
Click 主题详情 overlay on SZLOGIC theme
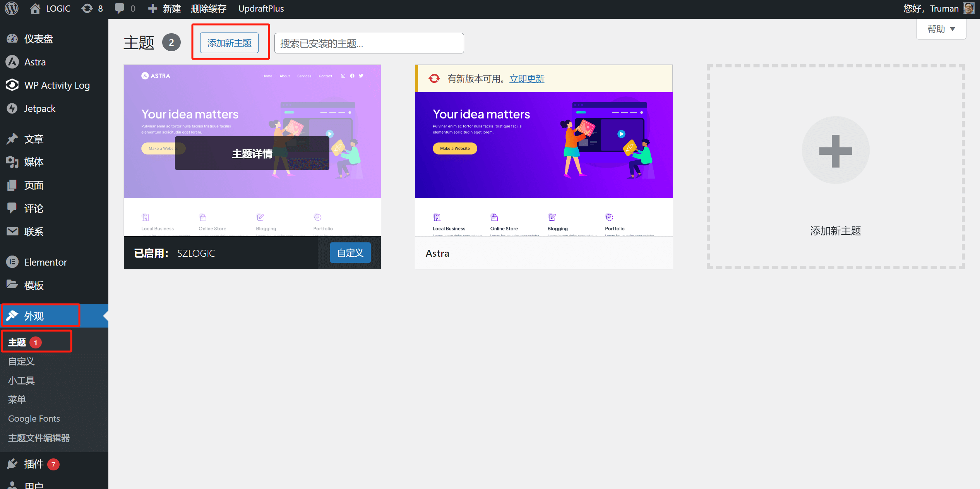click(x=252, y=153)
